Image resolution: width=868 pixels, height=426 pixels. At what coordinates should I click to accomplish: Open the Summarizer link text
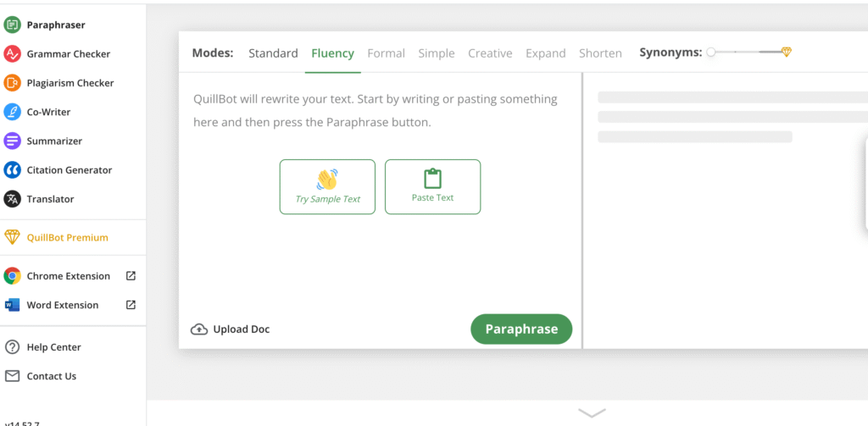click(x=54, y=141)
